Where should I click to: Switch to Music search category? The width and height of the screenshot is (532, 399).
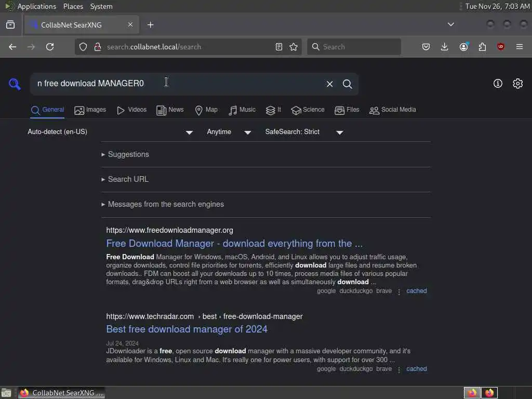pyautogui.click(x=242, y=110)
